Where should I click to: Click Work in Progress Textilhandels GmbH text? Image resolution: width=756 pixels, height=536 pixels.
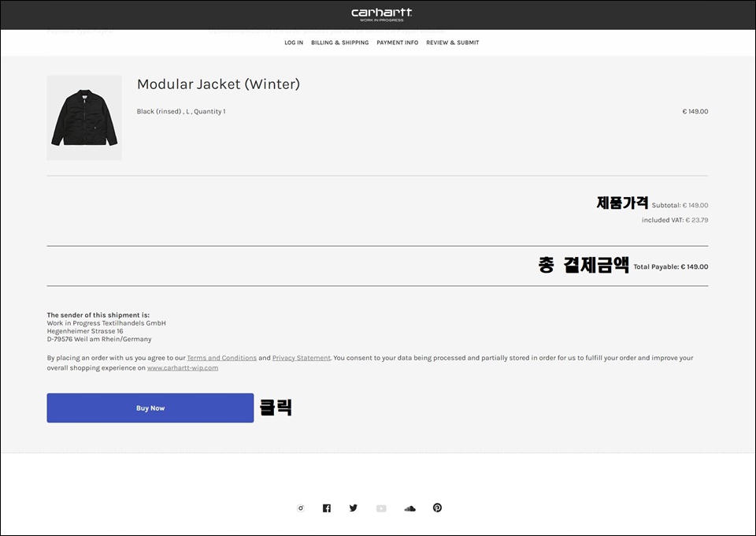[106, 323]
